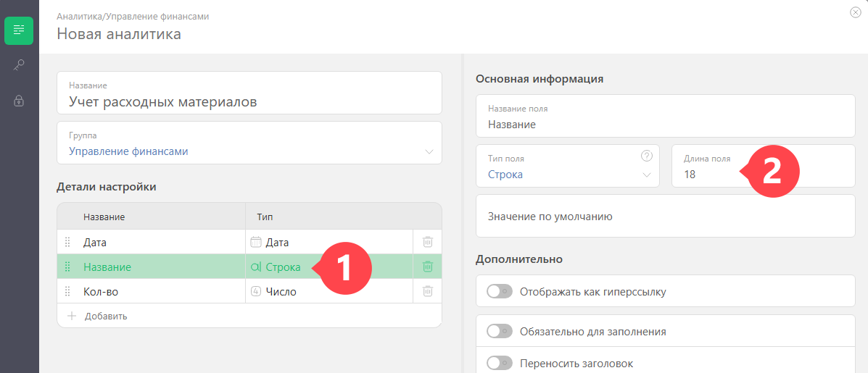Enable Отображать как гиперссылку switch

tap(500, 291)
